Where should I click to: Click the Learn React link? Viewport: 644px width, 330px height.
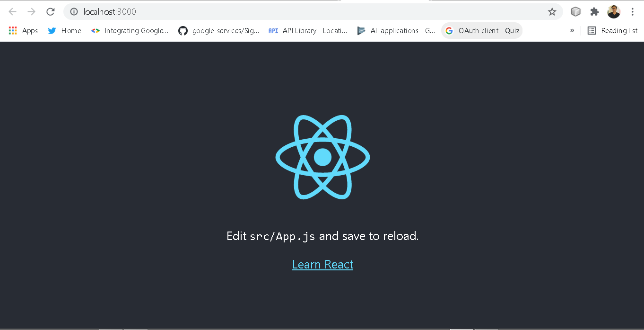tap(322, 264)
